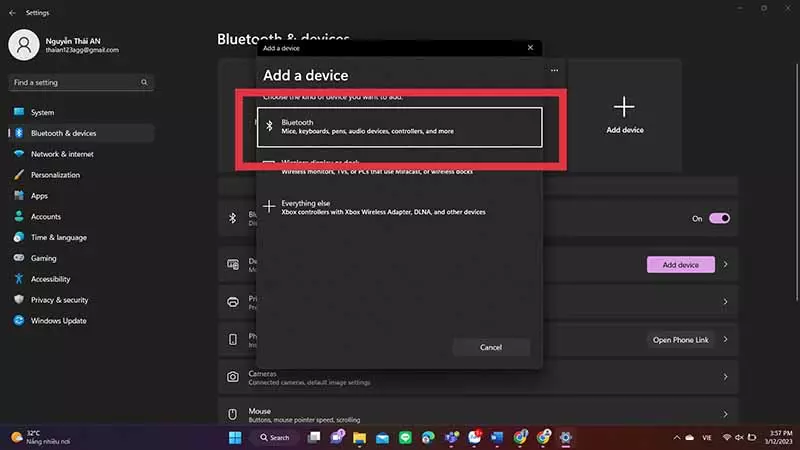Click the plus icon beside Everything else
This screenshot has height=450, width=800.
coord(269,206)
